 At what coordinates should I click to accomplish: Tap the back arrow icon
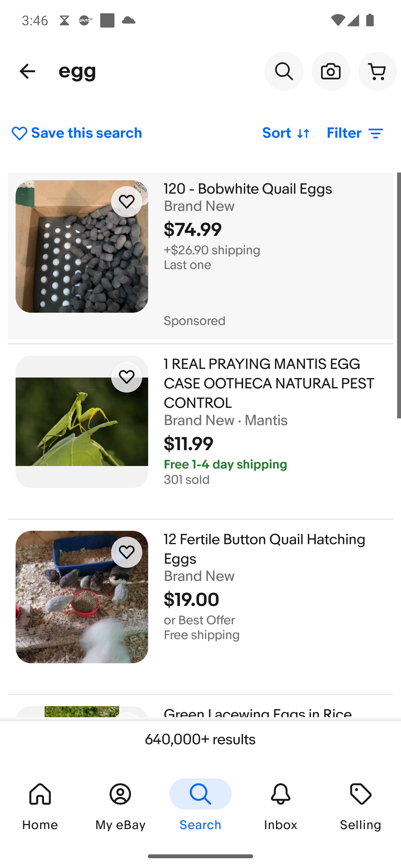(27, 71)
